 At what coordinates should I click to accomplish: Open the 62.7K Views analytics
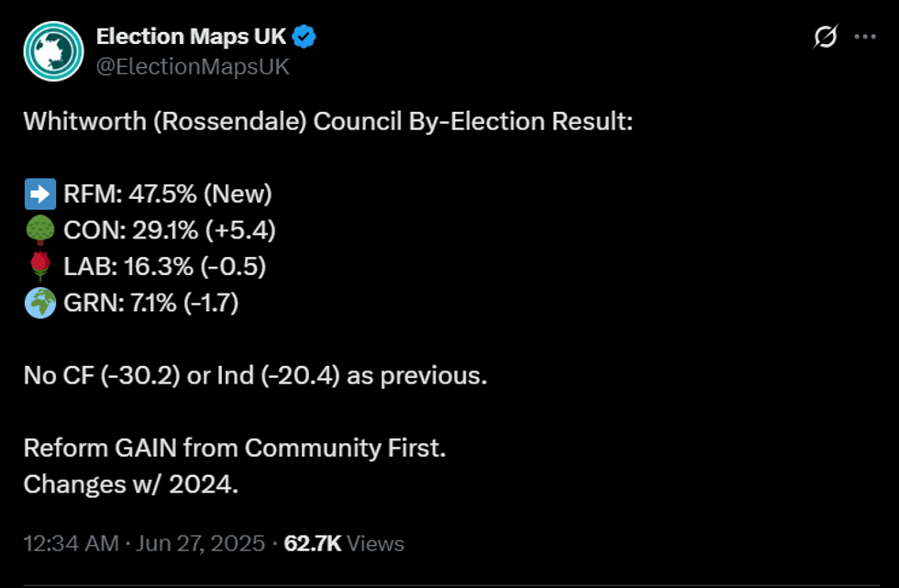coord(344,543)
